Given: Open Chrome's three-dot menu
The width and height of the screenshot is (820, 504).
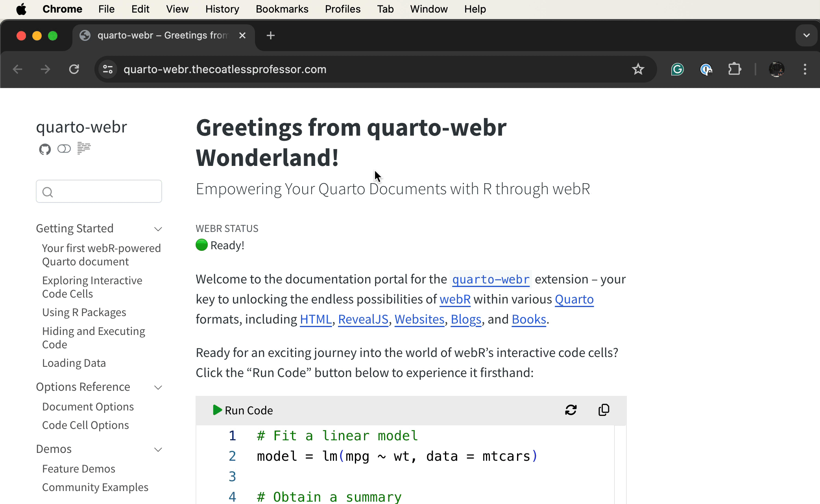Looking at the screenshot, I should click(805, 69).
